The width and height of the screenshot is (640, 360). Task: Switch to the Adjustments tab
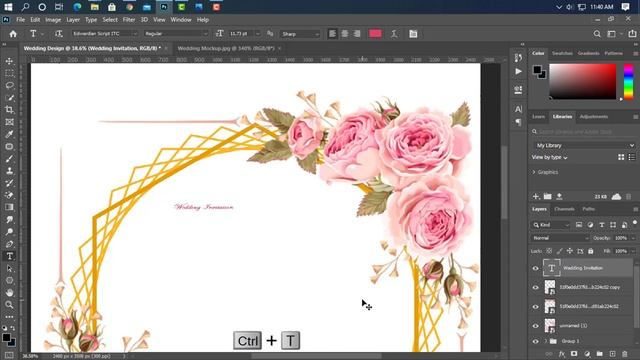click(593, 117)
